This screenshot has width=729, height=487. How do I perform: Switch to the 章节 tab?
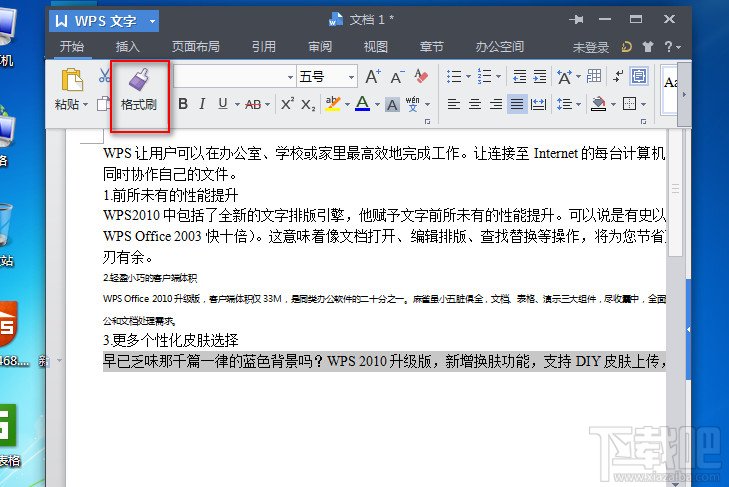(x=431, y=47)
